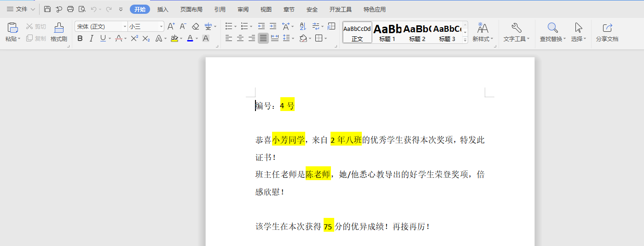Click the Redo arrow icon

point(109,9)
